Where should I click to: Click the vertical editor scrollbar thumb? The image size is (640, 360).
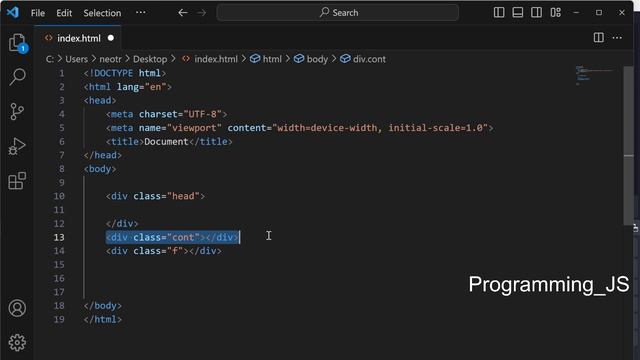(629, 145)
